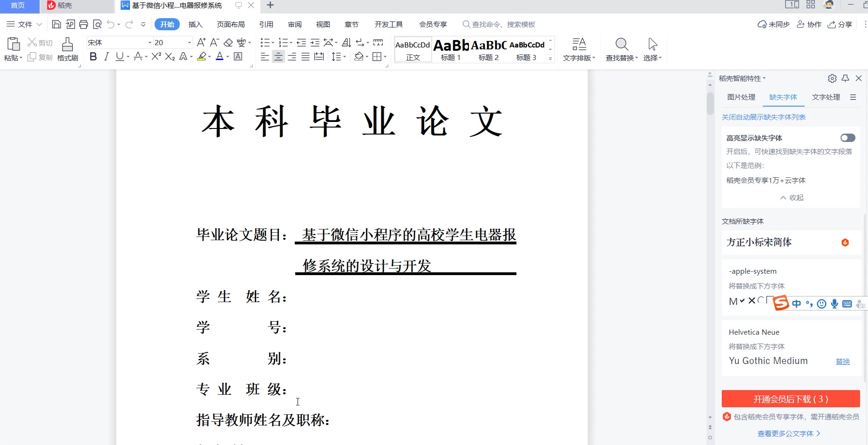
Task: Click the Save document icon
Action: (x=56, y=24)
